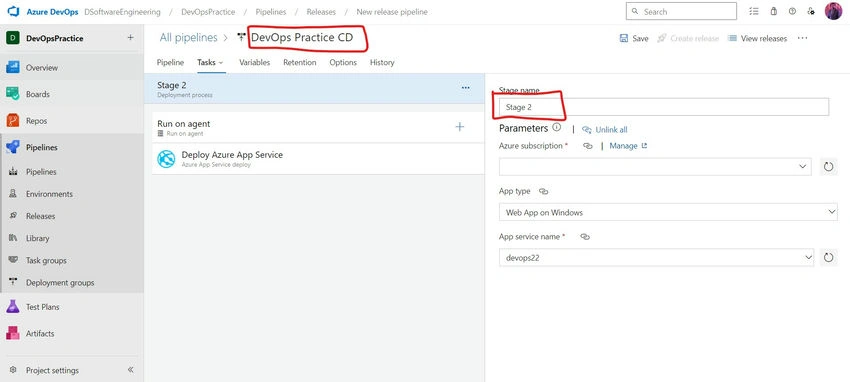Click the Parameters info icon
The image size is (850, 382).
[x=557, y=128]
